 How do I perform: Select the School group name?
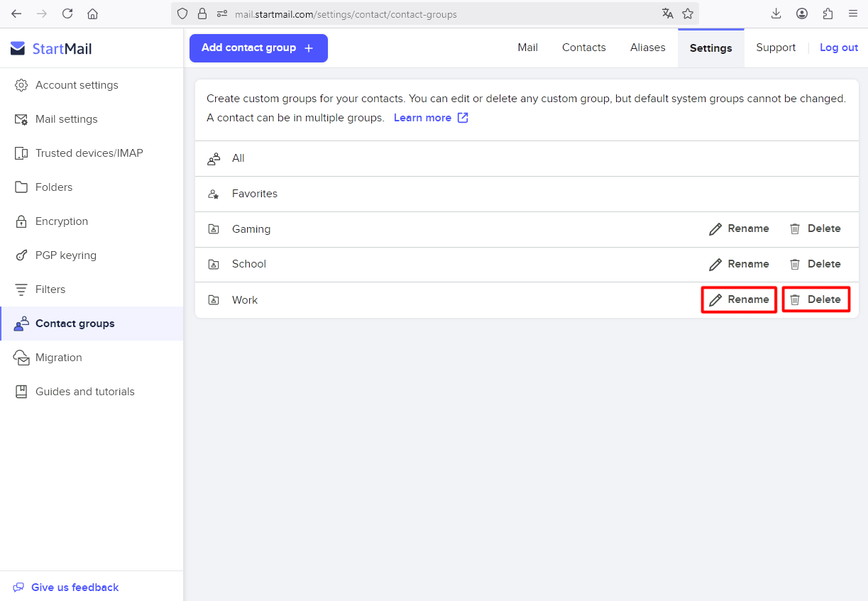pos(249,264)
